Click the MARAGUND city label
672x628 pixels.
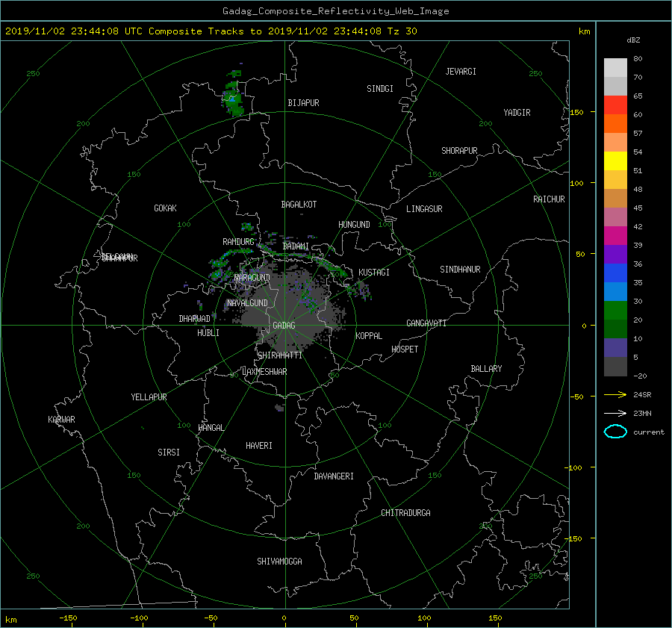252,278
